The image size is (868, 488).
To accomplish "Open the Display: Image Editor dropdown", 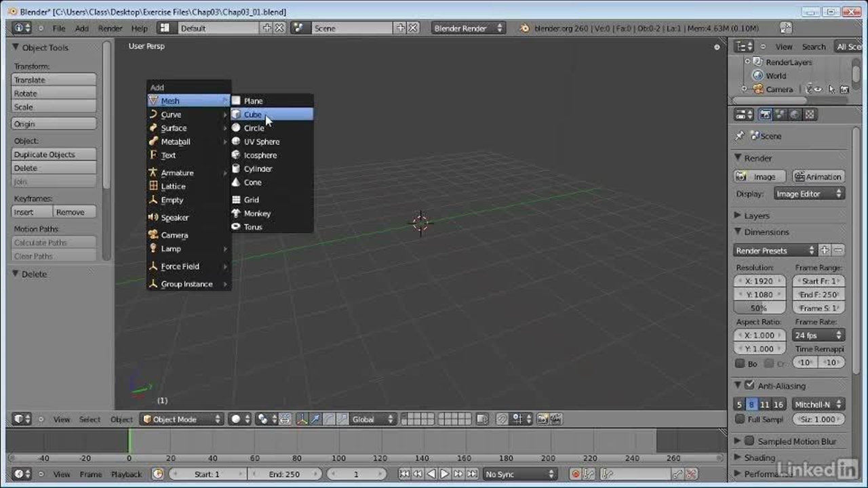I will click(808, 193).
